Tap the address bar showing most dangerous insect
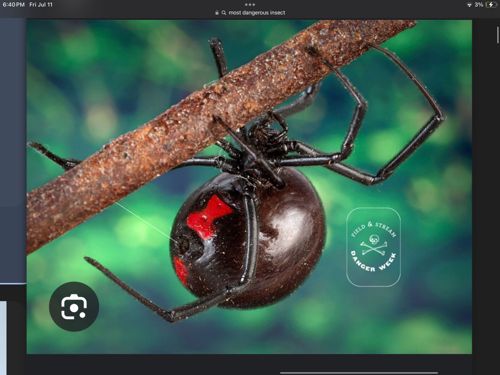The image size is (500, 375). 250,13
